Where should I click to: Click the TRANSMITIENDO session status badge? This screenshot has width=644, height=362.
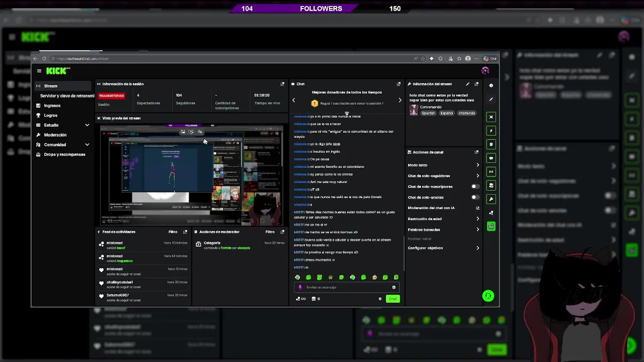[x=111, y=96]
